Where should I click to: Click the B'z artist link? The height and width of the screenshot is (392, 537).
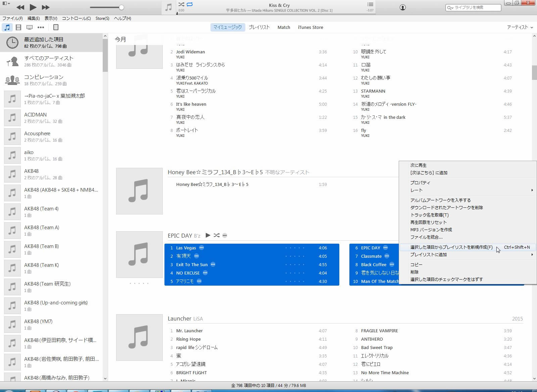[197, 236]
